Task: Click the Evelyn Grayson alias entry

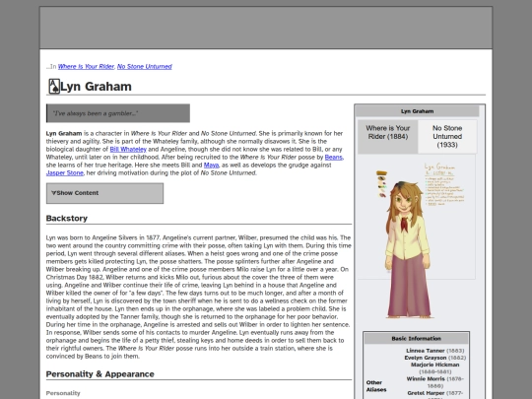Action: [435, 358]
